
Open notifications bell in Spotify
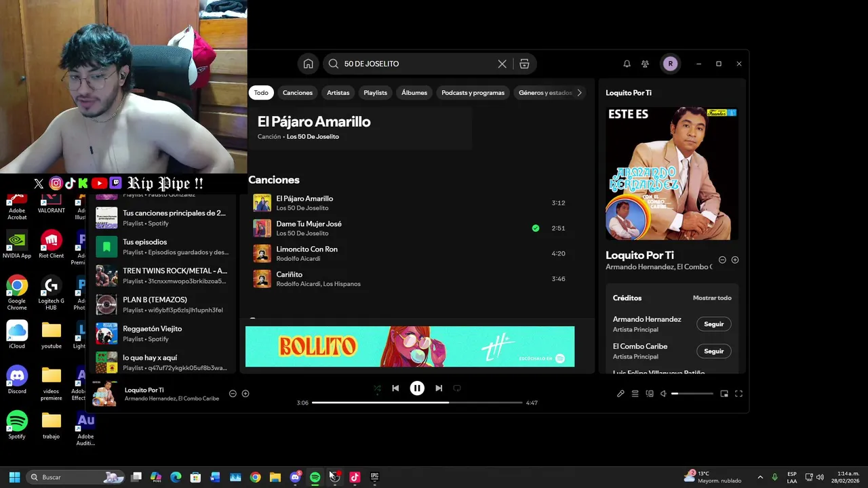tap(627, 64)
